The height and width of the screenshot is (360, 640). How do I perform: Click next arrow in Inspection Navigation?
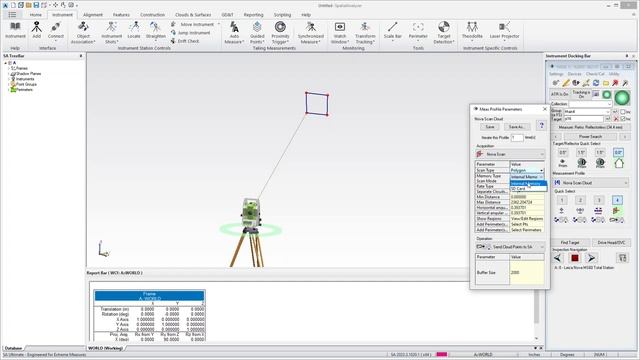coord(591,258)
